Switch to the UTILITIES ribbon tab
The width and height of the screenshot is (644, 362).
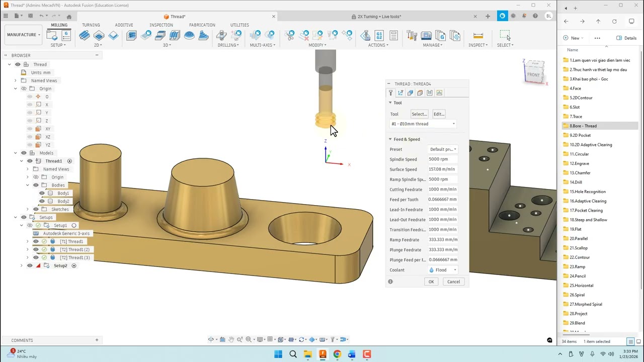point(239,25)
